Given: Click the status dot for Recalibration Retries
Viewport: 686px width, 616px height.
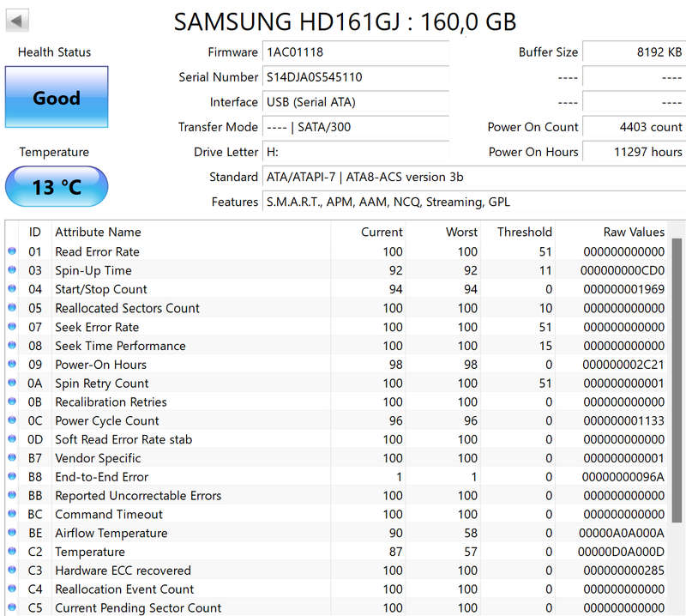Looking at the screenshot, I should coord(12,402).
